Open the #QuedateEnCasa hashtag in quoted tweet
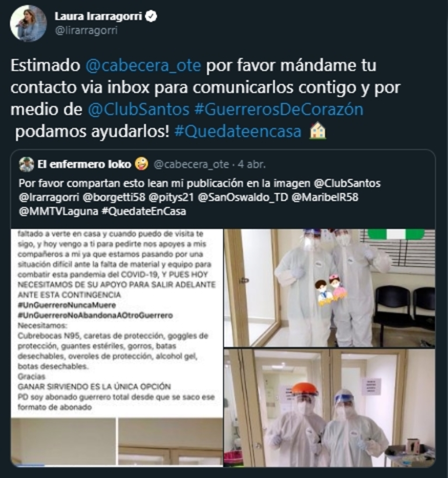The image size is (448, 478). pos(143,211)
